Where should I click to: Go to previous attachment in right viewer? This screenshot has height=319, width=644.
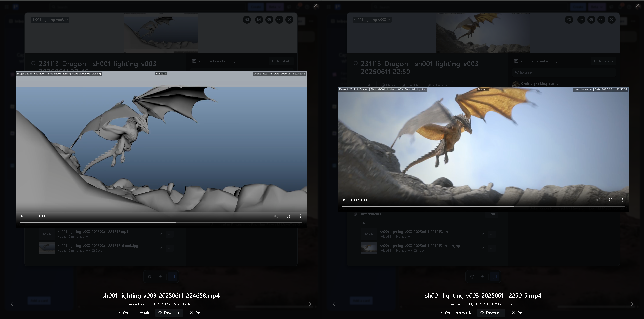[x=334, y=304]
